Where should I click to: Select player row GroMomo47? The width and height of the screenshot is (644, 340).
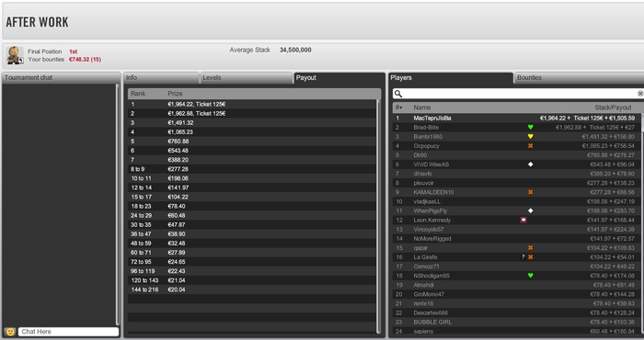[x=516, y=294]
